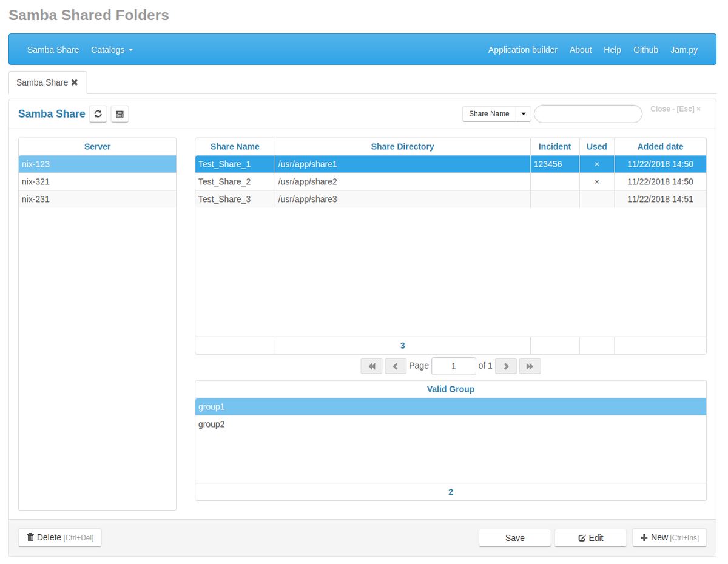
Task: Switch to the Samba Share tab
Action: [x=42, y=82]
